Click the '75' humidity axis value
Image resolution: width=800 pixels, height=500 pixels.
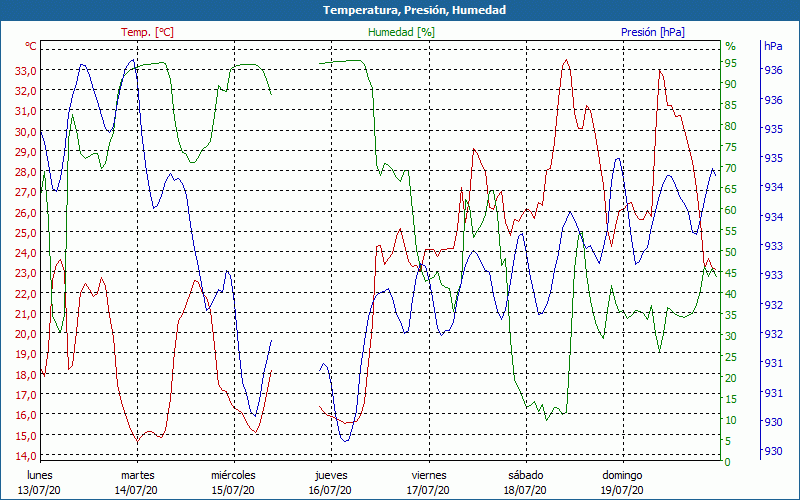coord(731,147)
